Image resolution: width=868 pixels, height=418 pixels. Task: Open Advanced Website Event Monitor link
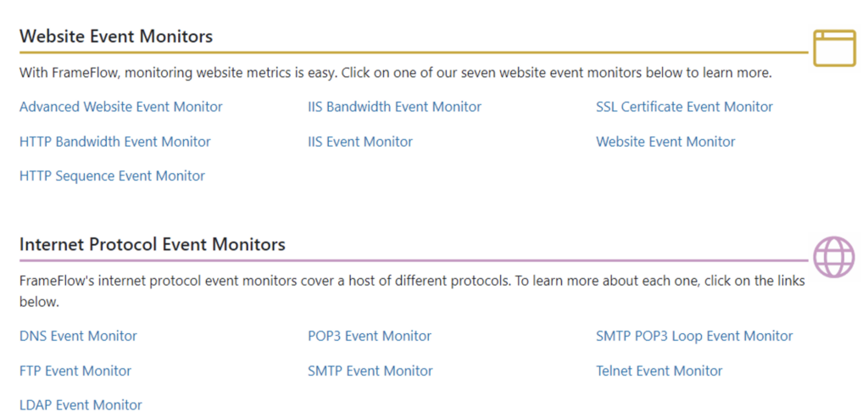click(121, 107)
